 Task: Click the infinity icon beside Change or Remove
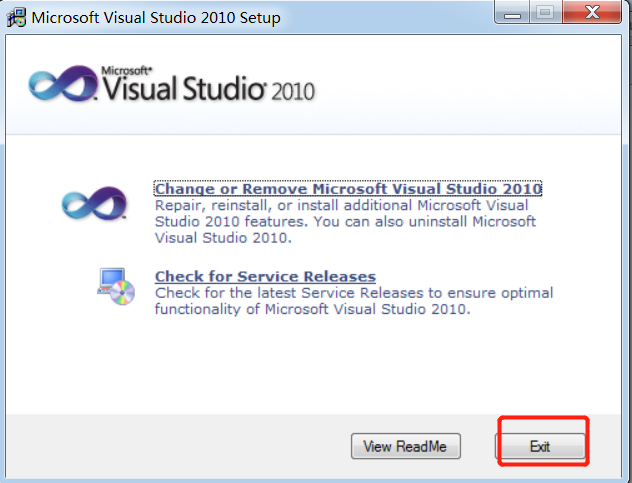coord(94,203)
